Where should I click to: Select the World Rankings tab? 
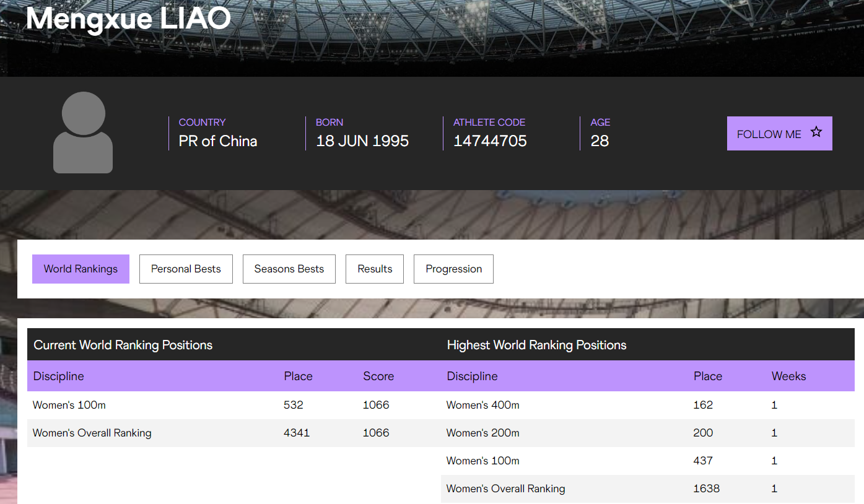click(81, 269)
